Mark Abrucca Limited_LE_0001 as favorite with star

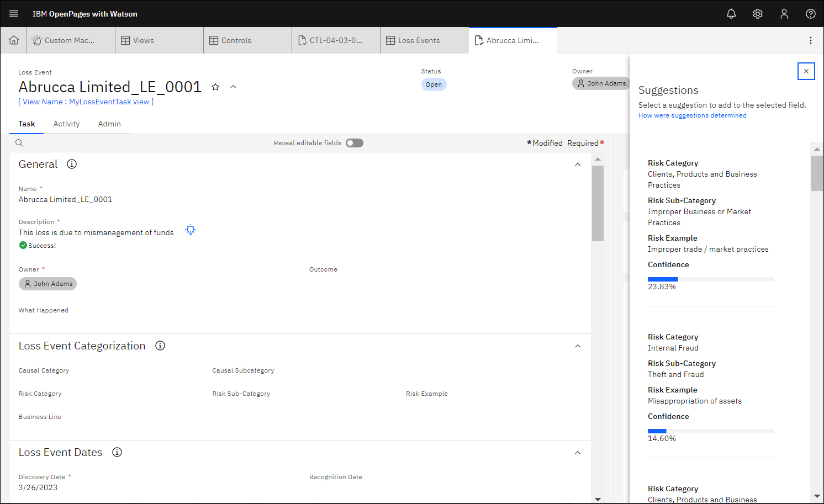[x=215, y=87]
